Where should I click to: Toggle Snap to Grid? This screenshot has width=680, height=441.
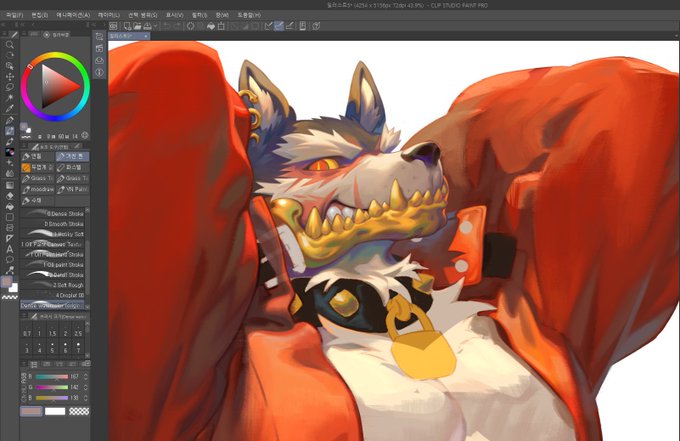pos(289,26)
